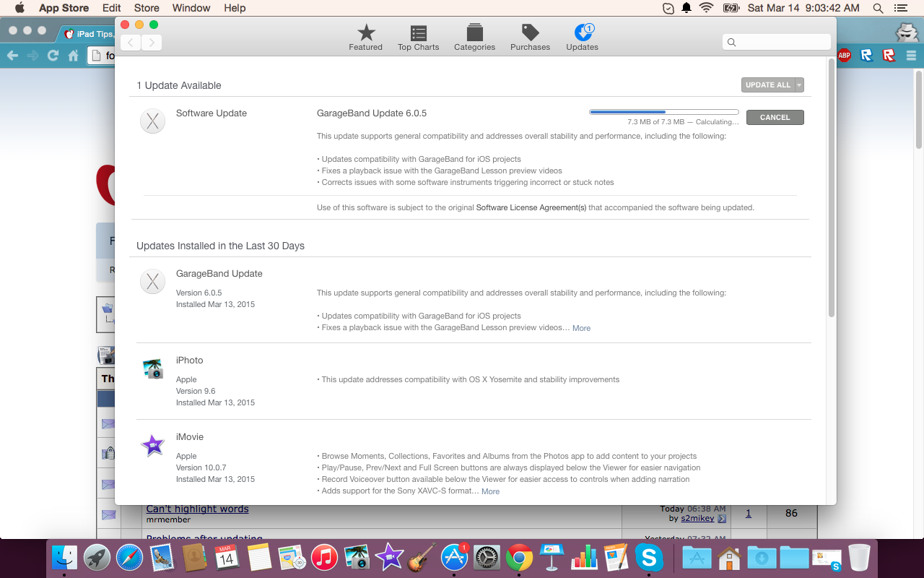Click the iMovie app icon in installed updates

(x=152, y=445)
